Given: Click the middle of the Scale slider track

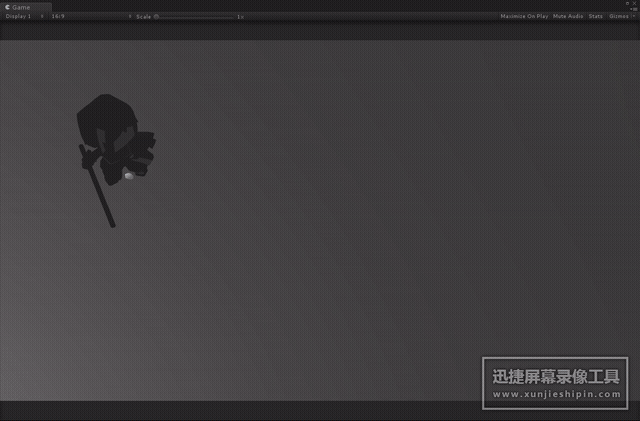Looking at the screenshot, I should 194,17.
